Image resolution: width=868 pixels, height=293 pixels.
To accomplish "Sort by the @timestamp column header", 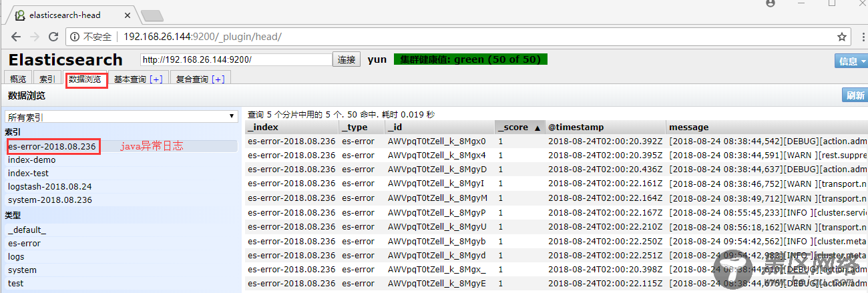I will pos(606,127).
